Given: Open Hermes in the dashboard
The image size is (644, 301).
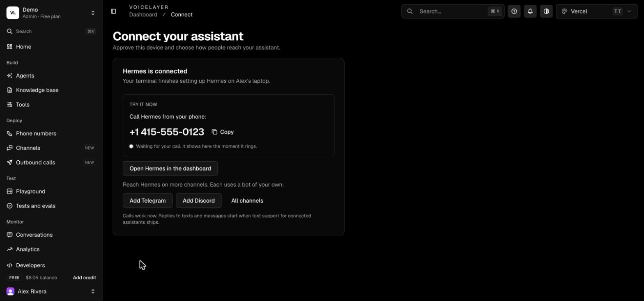Looking at the screenshot, I should (170, 169).
